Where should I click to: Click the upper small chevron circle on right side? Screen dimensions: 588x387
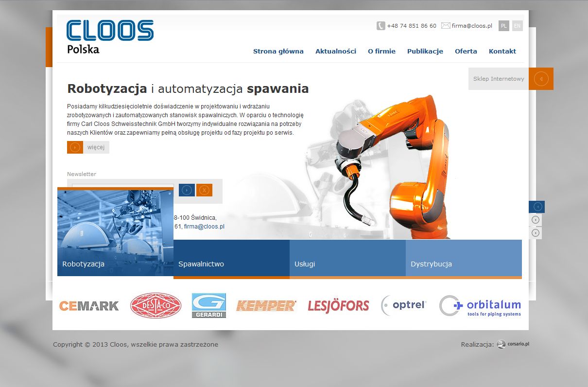[535, 219]
